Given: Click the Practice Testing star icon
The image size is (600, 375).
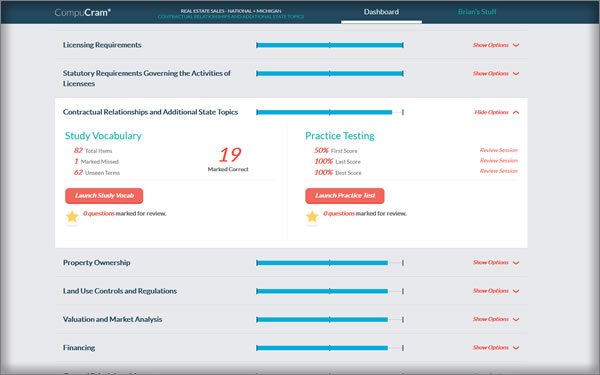Looking at the screenshot, I should pos(312,217).
